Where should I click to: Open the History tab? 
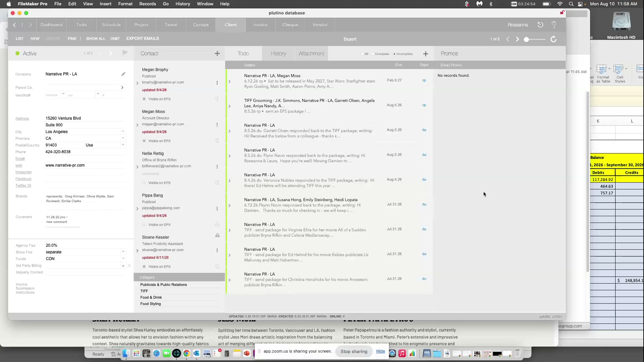[278, 53]
